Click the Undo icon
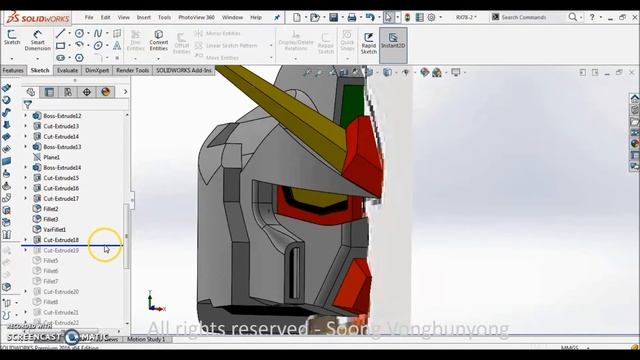This screenshot has height=360, width=640. (370, 17)
